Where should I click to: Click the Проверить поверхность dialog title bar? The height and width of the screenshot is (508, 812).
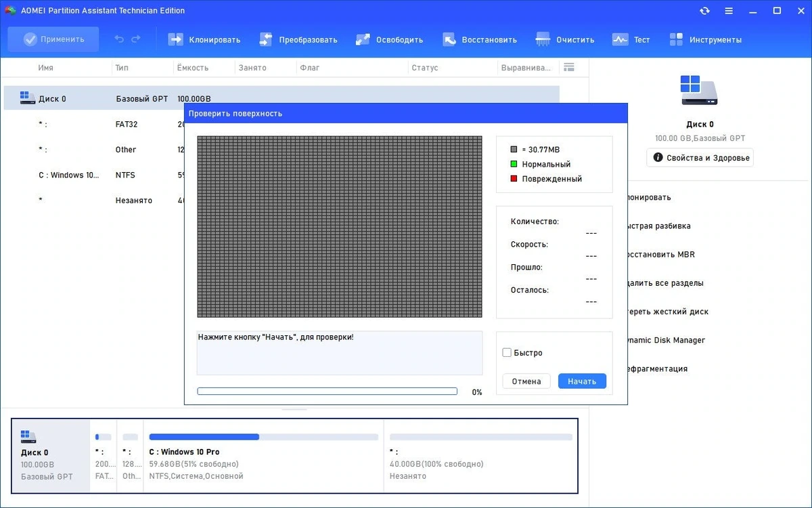[406, 113]
